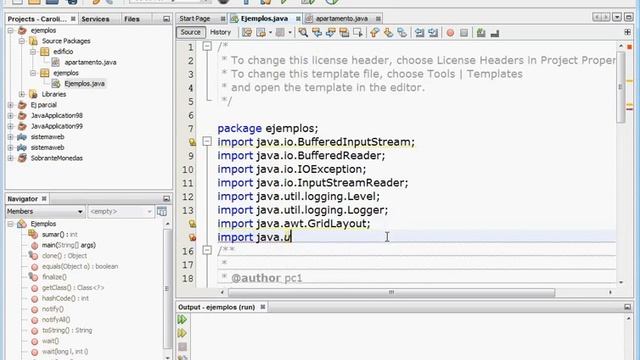The width and height of the screenshot is (640, 360).
Task: Click yellow Re-run arrows in Output panel
Action: pos(182,333)
